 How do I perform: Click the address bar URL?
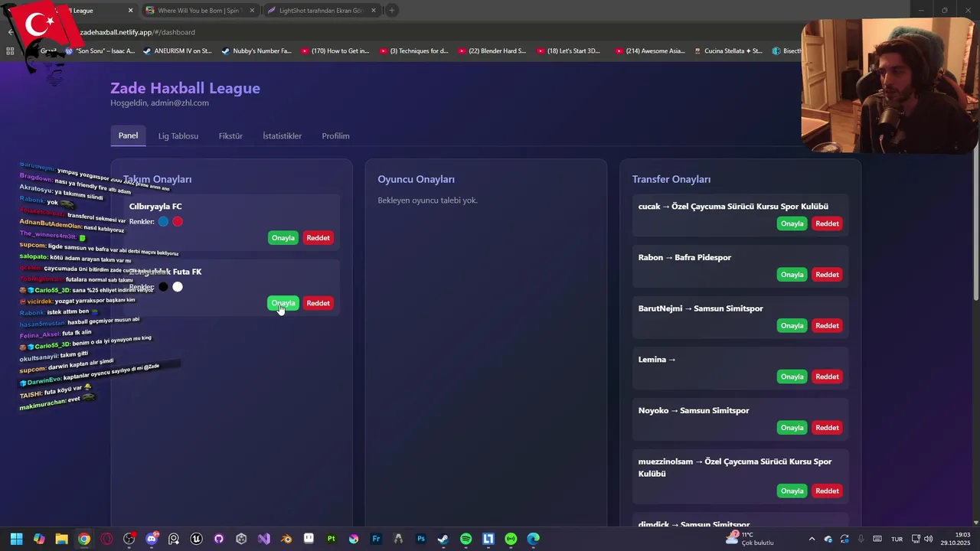pos(138,32)
